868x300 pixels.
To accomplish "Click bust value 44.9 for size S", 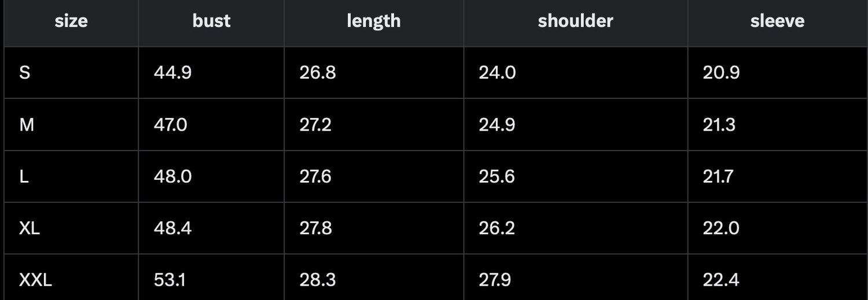I will (x=172, y=73).
